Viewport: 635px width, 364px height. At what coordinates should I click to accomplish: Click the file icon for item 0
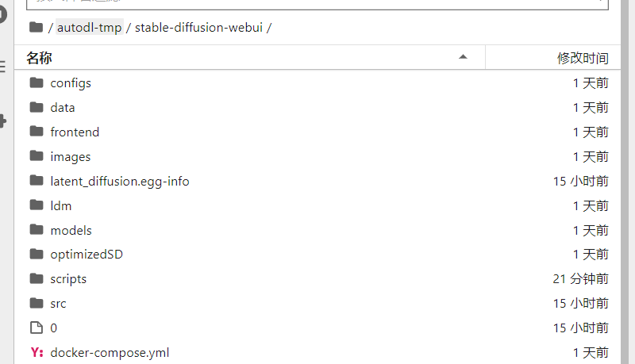(36, 328)
